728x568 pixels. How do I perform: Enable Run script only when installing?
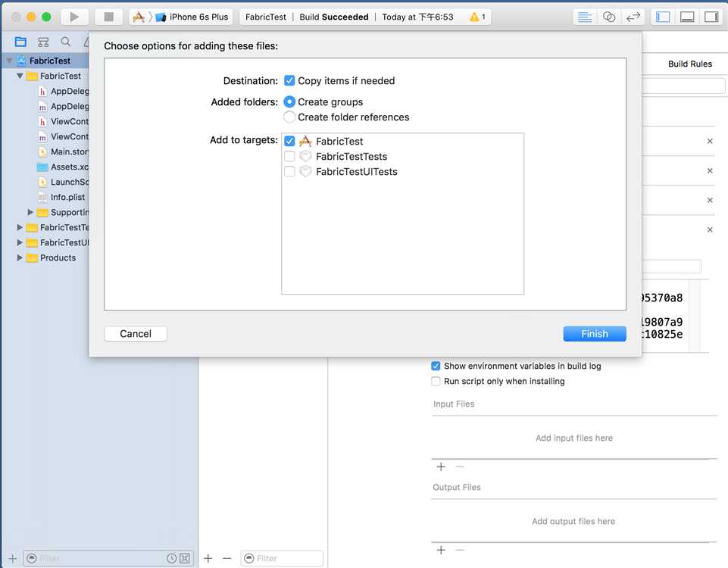(436, 382)
